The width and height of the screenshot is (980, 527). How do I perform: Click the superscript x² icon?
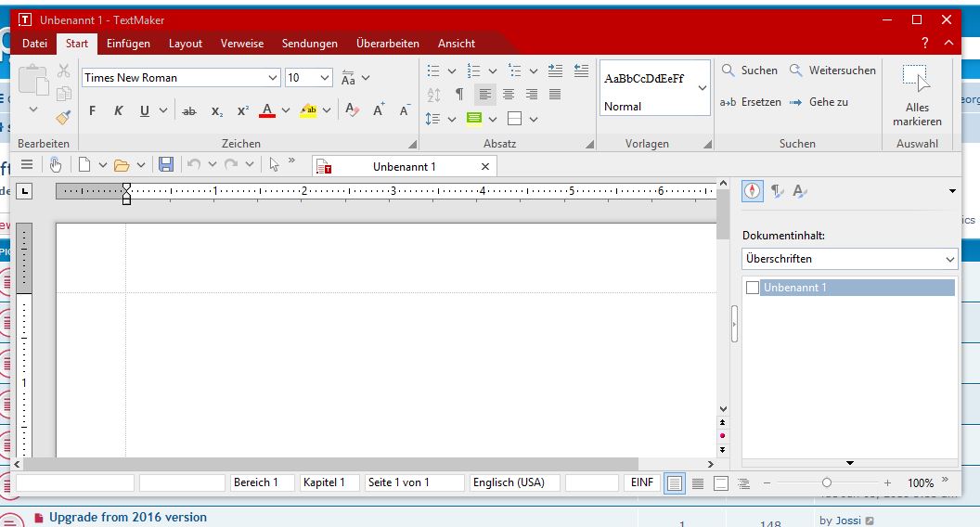pyautogui.click(x=242, y=110)
